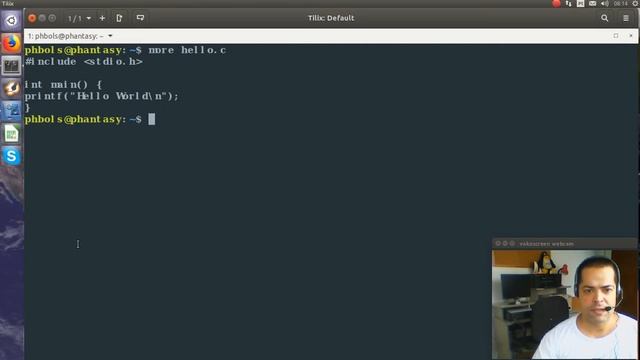The width and height of the screenshot is (640, 360).
Task: Open the terminal icon in launcher
Action: click(x=11, y=65)
